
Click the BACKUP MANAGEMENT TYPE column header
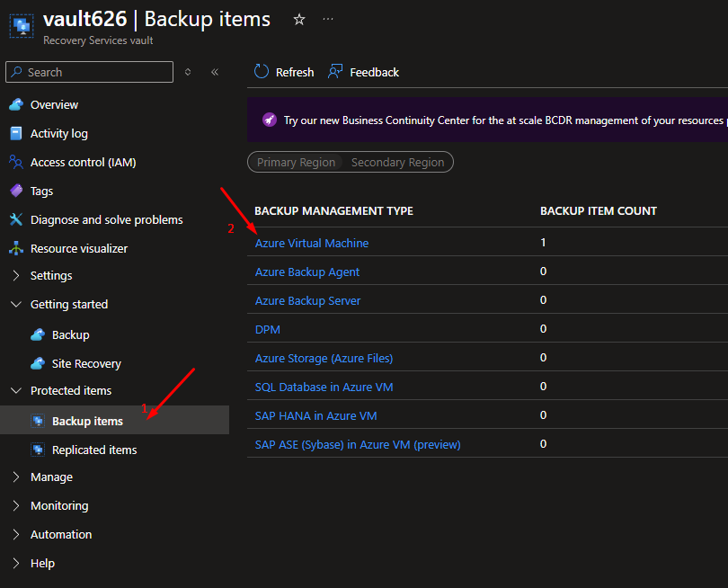pyautogui.click(x=333, y=211)
